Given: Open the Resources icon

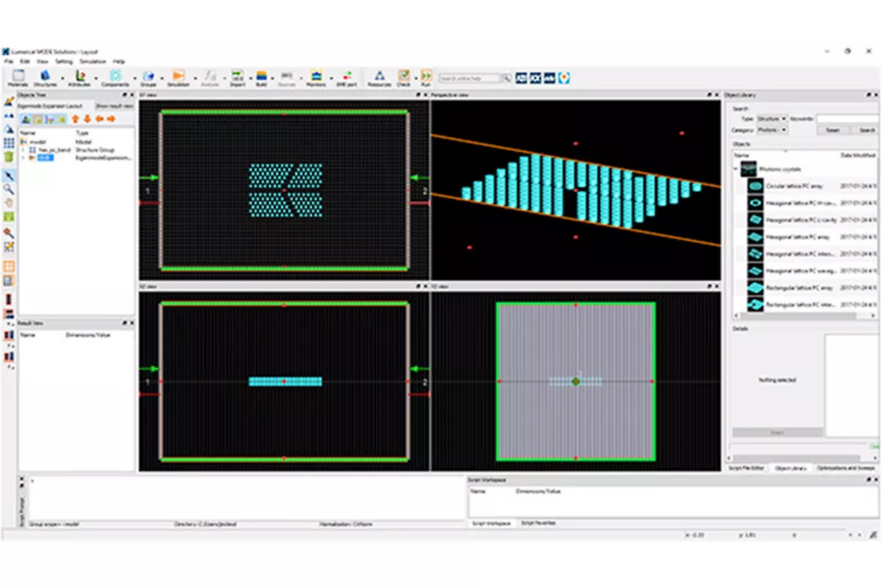Looking at the screenshot, I should 378,77.
